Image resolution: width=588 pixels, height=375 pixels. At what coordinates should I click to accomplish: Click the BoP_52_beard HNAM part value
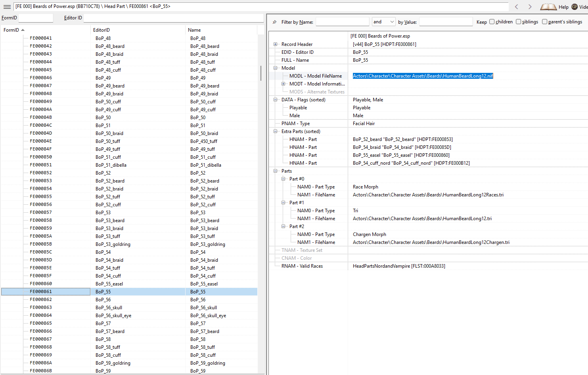coord(402,139)
